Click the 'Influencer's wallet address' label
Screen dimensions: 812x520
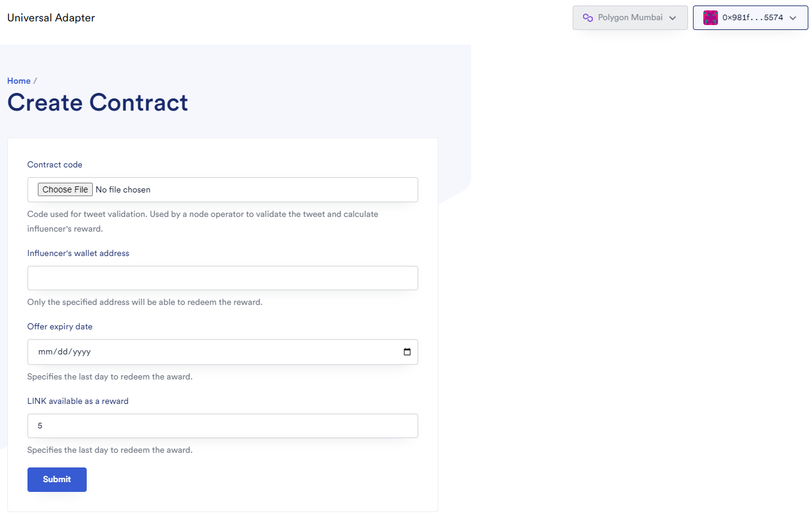[78, 253]
